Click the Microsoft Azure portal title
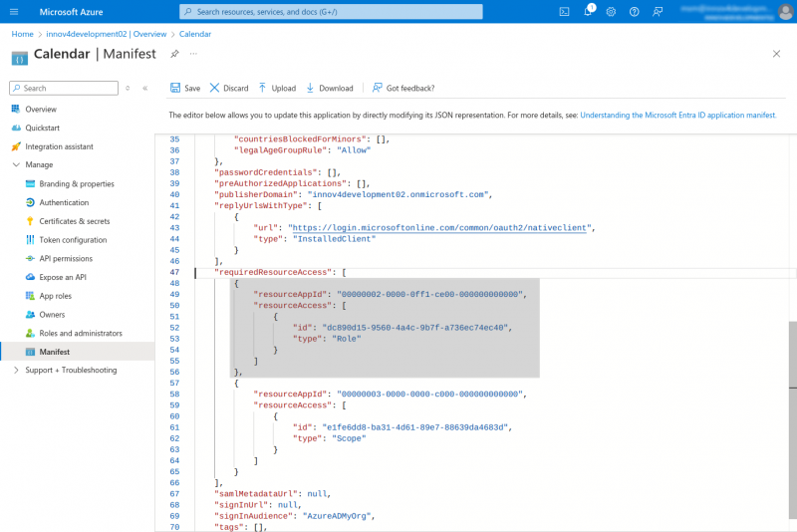This screenshot has height=532, width=797. click(71, 12)
